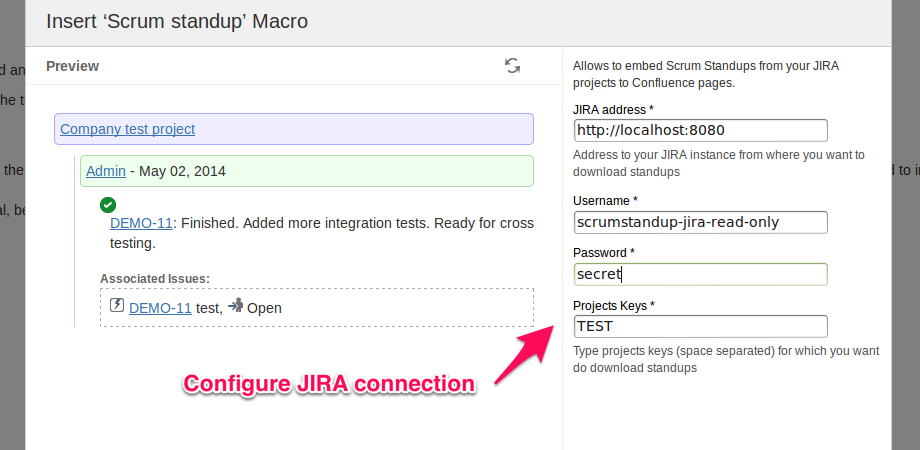
Task: Focus the Username input field
Action: 701,222
